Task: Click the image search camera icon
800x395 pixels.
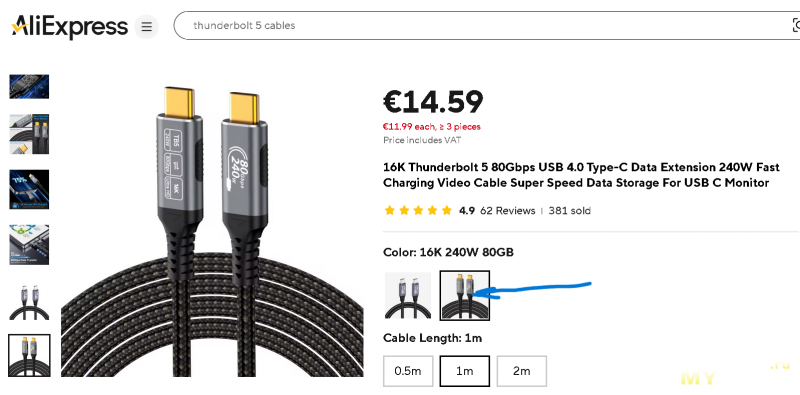Action: coord(795,25)
